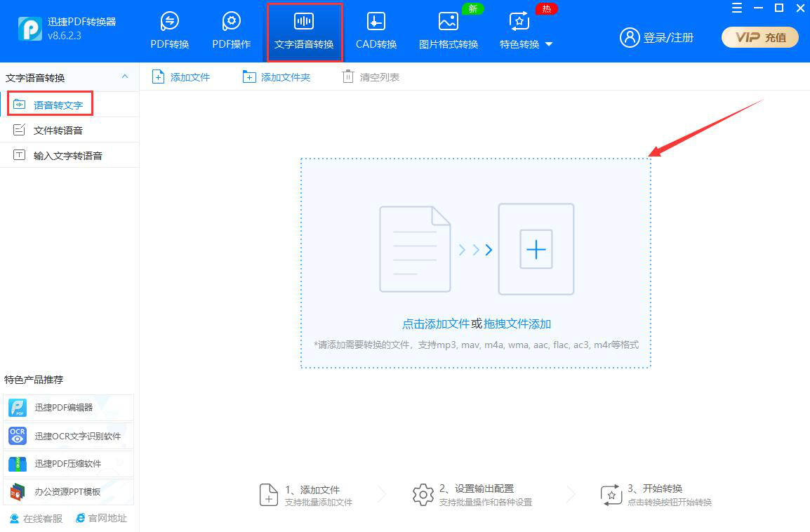
Task: Click the PPT template icon
Action: click(x=18, y=492)
